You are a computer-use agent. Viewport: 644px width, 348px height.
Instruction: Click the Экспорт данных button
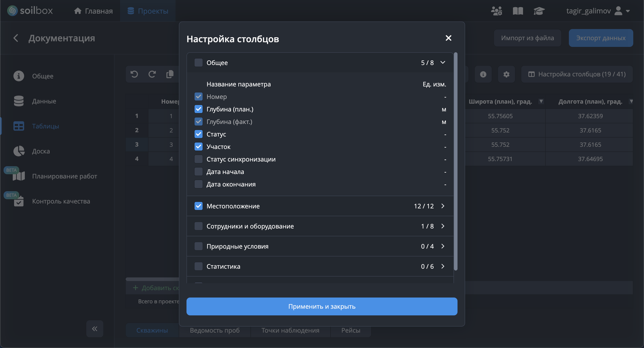[x=600, y=38]
